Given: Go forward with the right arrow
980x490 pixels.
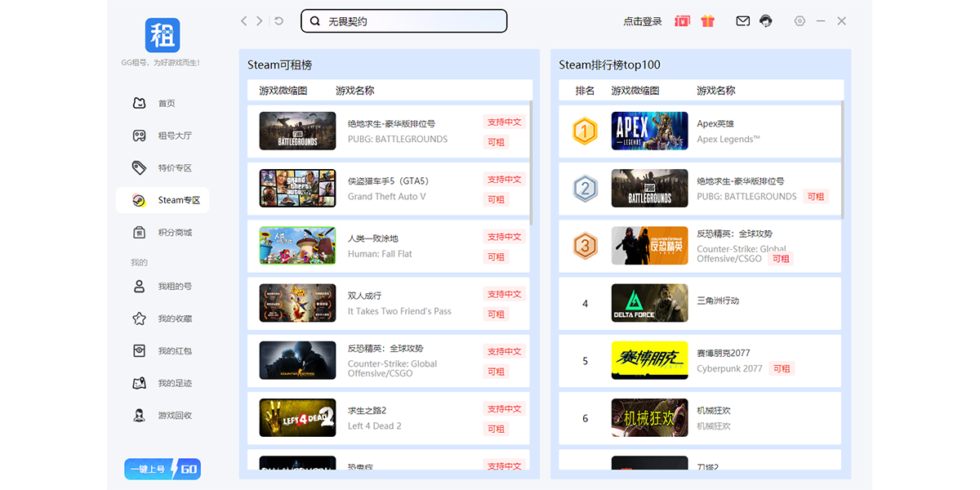Looking at the screenshot, I should tap(260, 21).
